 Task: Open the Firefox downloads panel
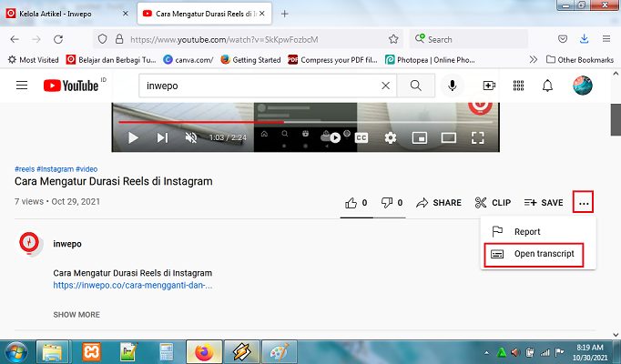pos(585,39)
